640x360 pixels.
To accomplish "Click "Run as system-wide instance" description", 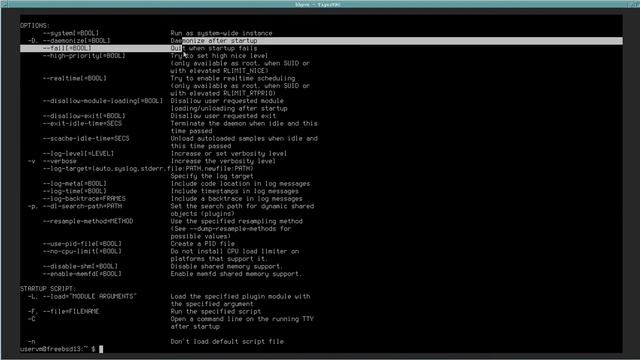I will tap(221, 33).
